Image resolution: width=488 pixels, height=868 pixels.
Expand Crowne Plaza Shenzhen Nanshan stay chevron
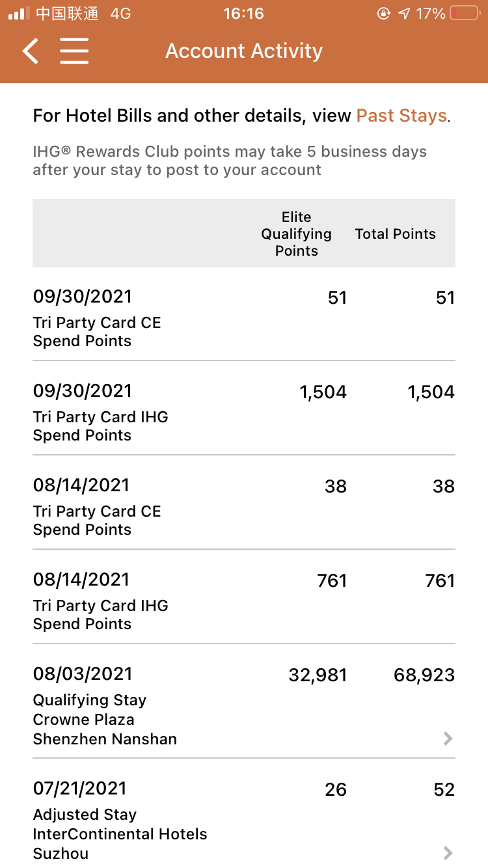(x=448, y=739)
